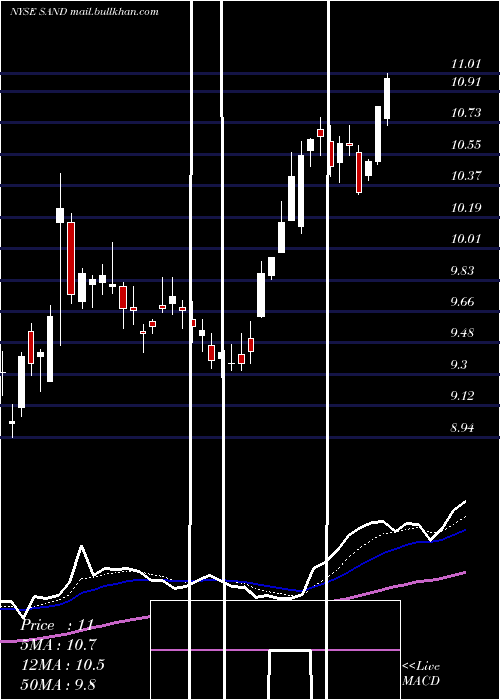Select the 8.94 price axis label

click(x=462, y=428)
